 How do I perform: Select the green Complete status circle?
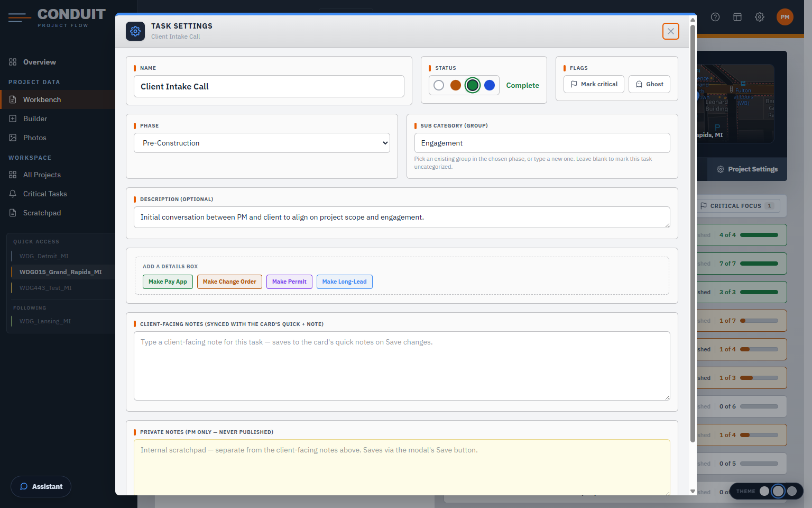(x=473, y=85)
